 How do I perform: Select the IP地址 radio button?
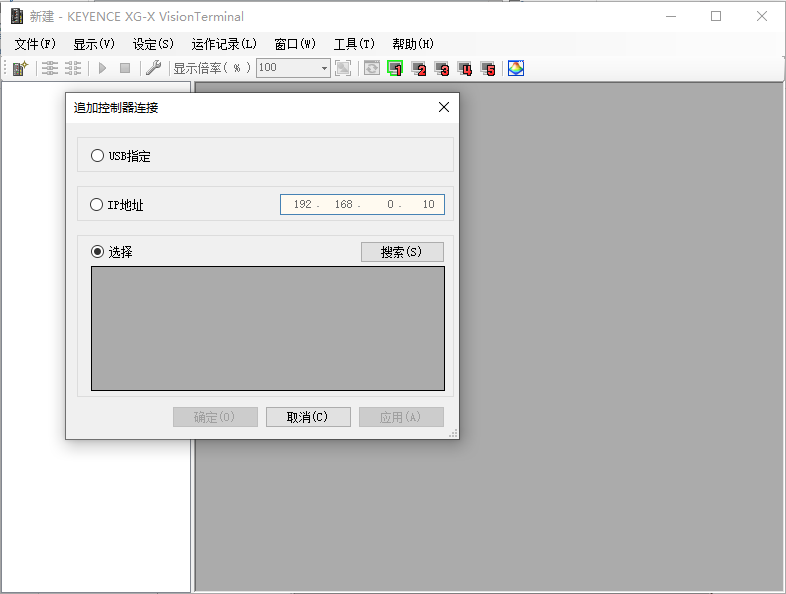click(96, 205)
